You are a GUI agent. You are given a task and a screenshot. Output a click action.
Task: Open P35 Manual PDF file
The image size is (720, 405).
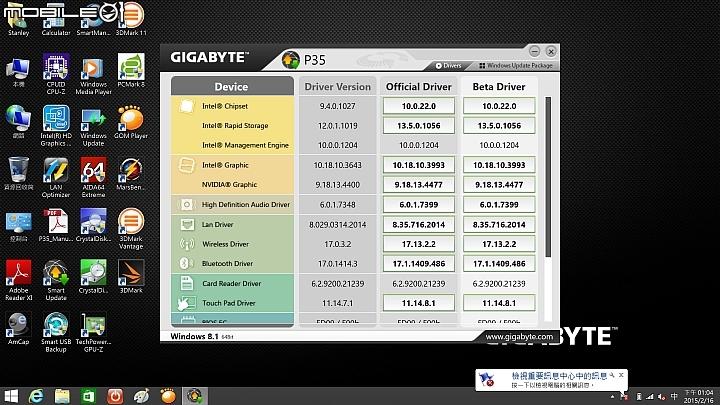tap(56, 225)
